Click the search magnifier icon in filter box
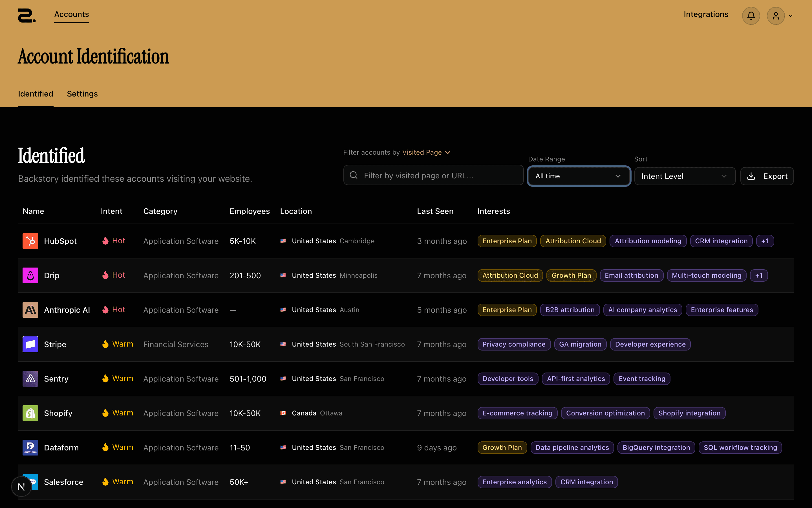 [354, 175]
